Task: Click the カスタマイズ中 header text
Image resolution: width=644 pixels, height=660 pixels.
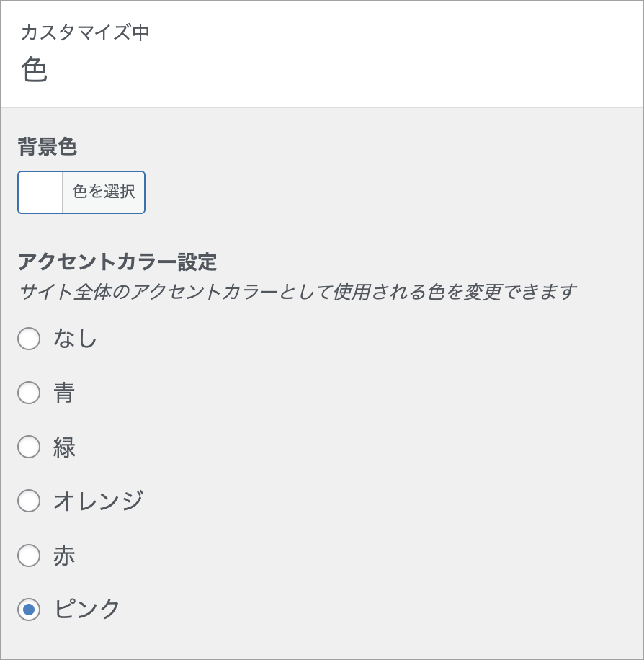Action: pyautogui.click(x=85, y=32)
